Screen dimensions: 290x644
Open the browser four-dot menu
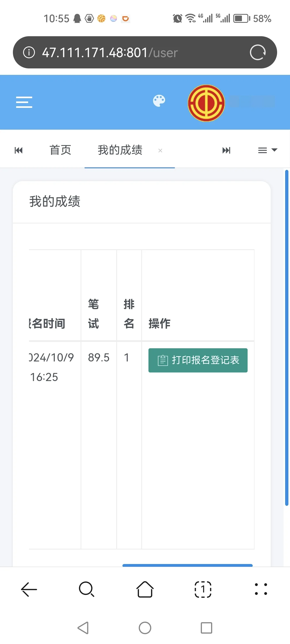point(261,589)
